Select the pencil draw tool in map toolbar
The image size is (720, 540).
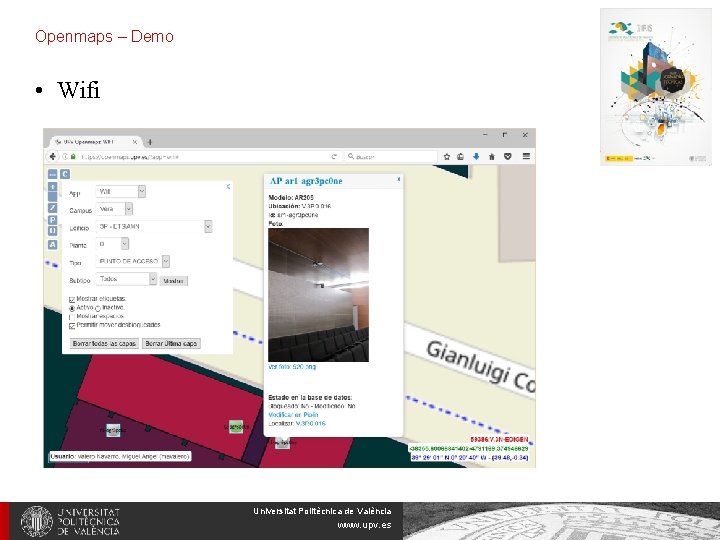(52, 208)
